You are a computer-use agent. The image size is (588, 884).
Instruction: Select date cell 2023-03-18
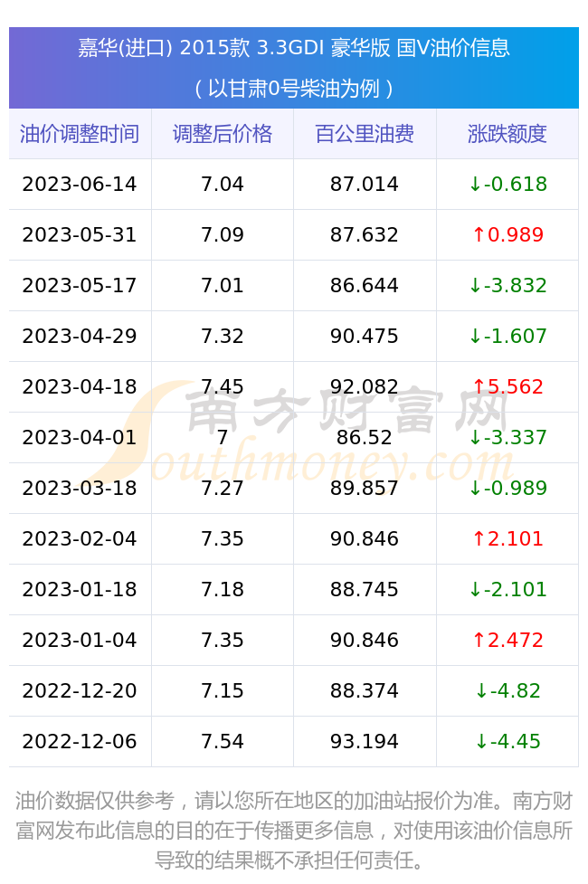pos(80,489)
